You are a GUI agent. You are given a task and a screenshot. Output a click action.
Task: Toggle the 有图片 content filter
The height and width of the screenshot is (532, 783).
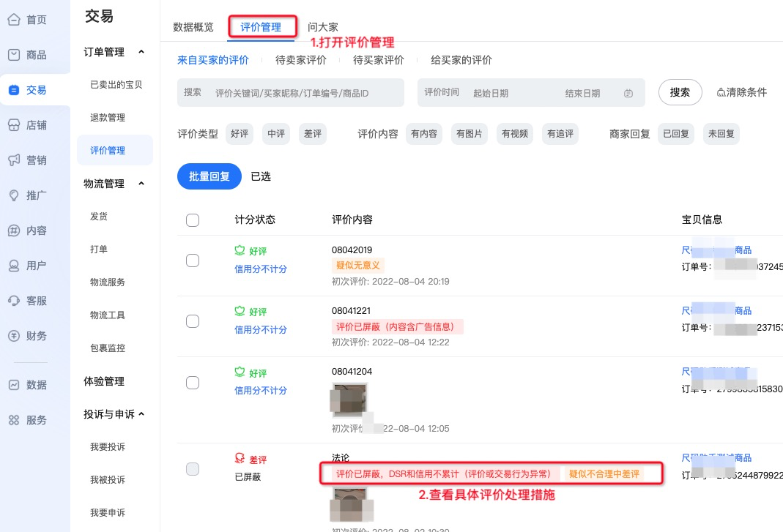tap(470, 134)
